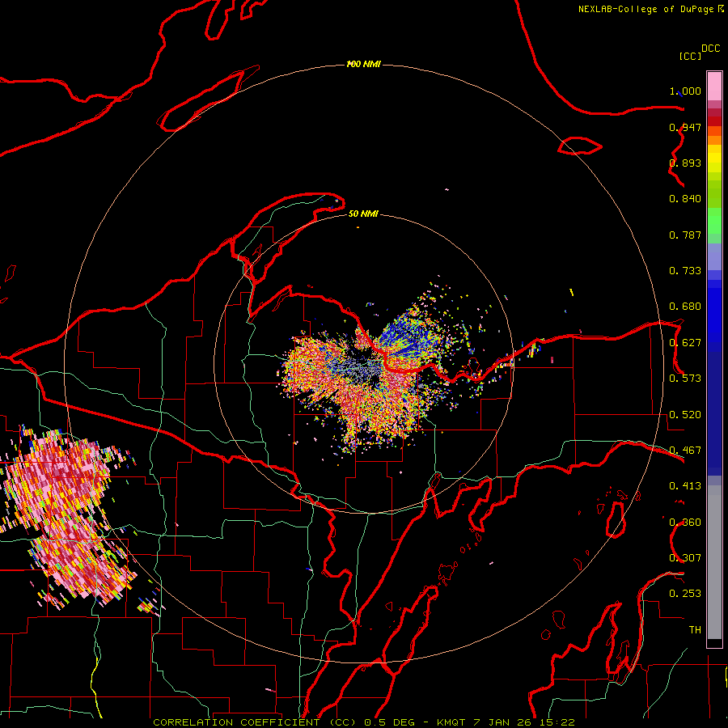The width and height of the screenshot is (728, 728).
Task: Pick the orange swatch below 0.947
Action: click(x=714, y=140)
